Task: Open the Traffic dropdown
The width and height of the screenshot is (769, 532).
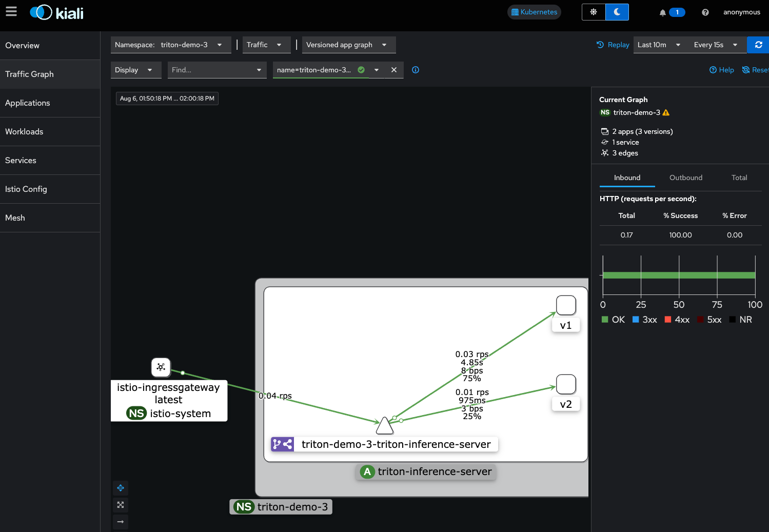Action: [x=266, y=45]
